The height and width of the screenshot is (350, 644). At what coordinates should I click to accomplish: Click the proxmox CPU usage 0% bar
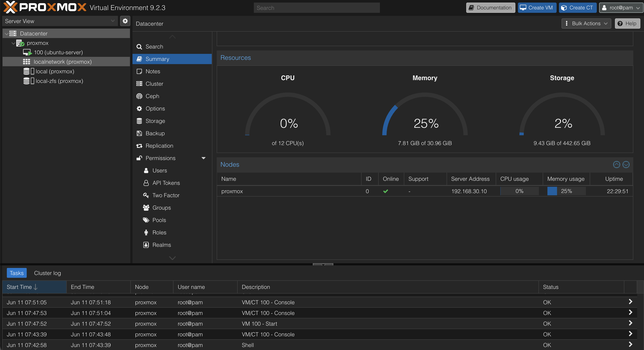pos(519,191)
